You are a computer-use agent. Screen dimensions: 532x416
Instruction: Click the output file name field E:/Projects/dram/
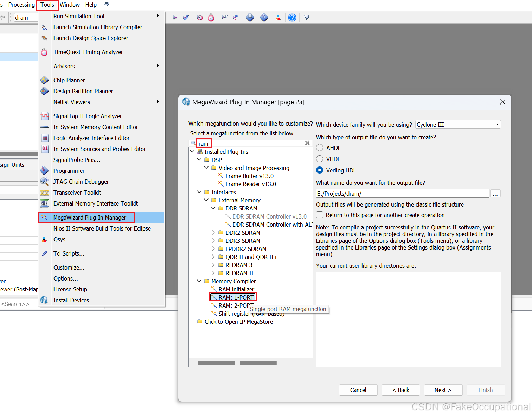(x=403, y=194)
